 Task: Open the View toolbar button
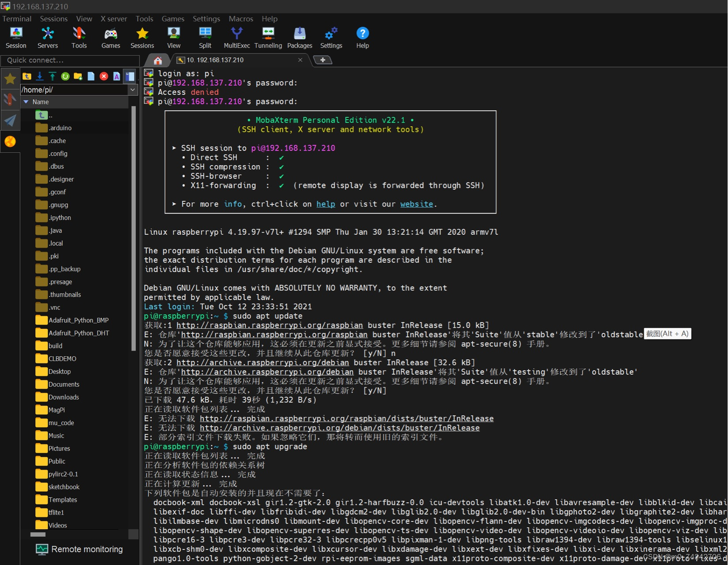[174, 38]
